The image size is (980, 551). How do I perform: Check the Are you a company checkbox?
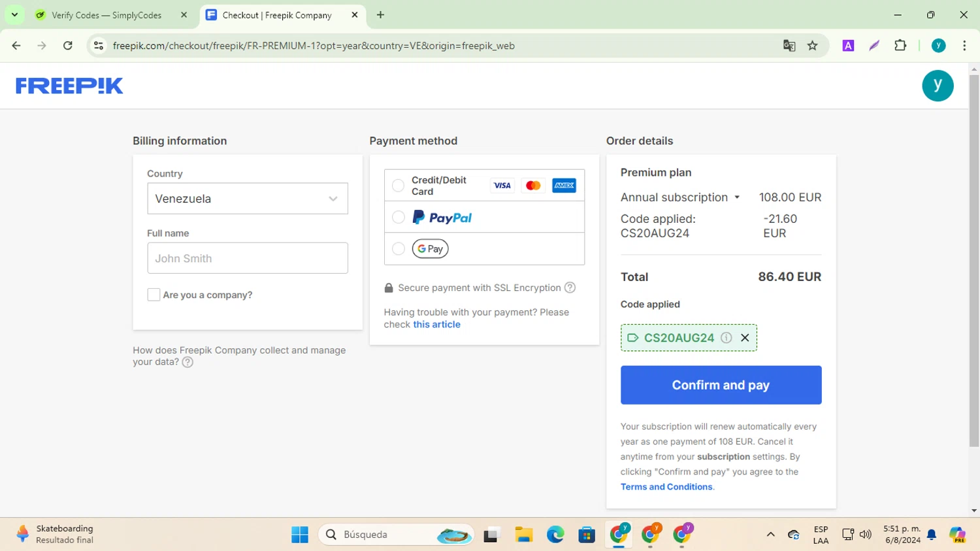click(154, 295)
